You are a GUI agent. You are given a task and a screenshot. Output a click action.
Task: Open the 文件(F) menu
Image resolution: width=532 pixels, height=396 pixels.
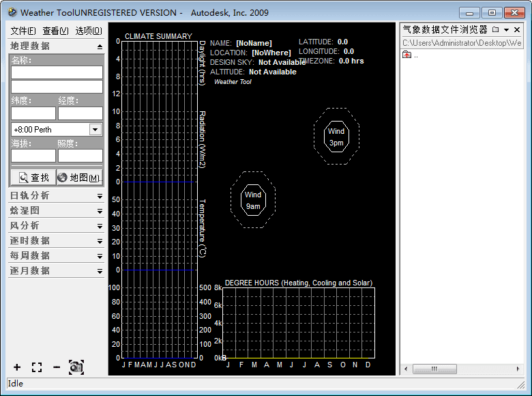(x=23, y=31)
